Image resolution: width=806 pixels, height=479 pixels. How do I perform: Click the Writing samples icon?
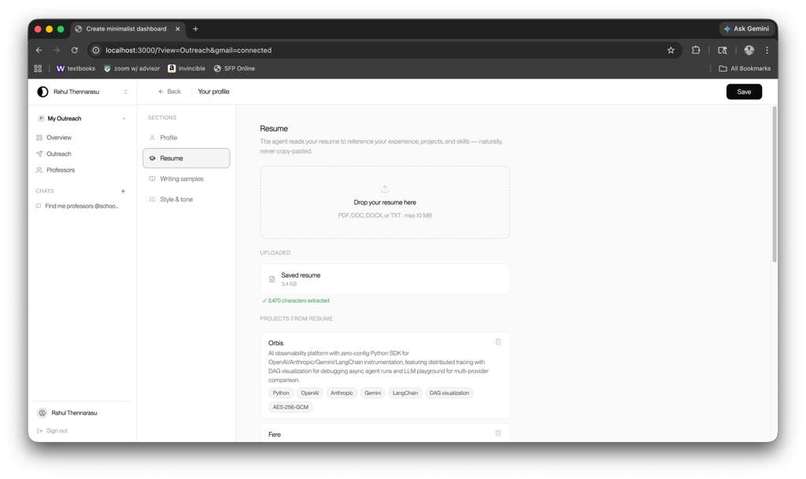152,179
